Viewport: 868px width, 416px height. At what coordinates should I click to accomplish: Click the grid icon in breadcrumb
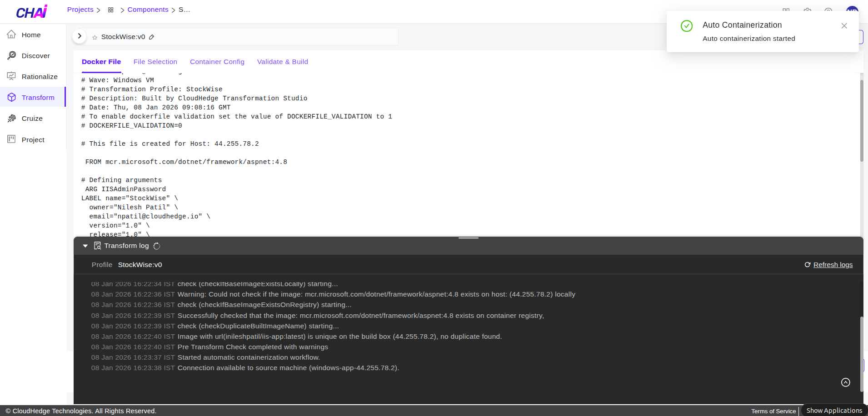pos(110,10)
